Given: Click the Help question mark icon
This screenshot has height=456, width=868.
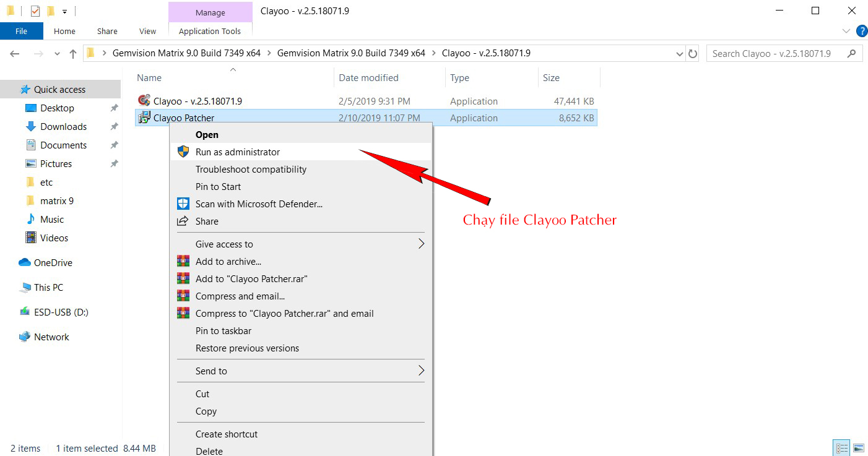Looking at the screenshot, I should pyautogui.click(x=861, y=31).
